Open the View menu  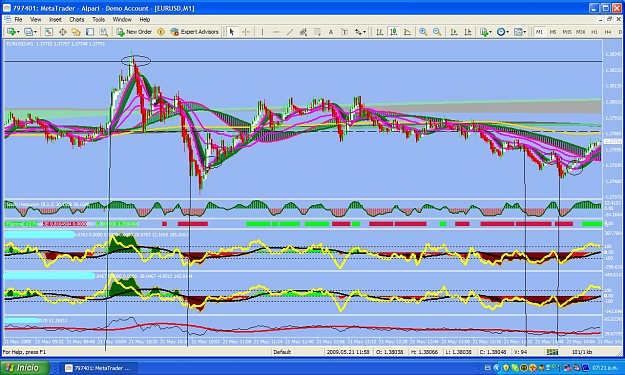point(35,19)
